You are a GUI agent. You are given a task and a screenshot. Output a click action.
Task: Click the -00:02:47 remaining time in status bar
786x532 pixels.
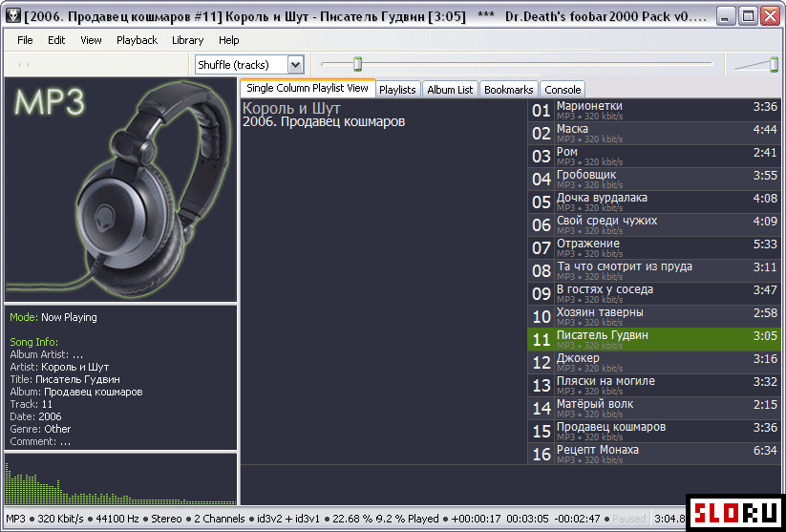[577, 519]
